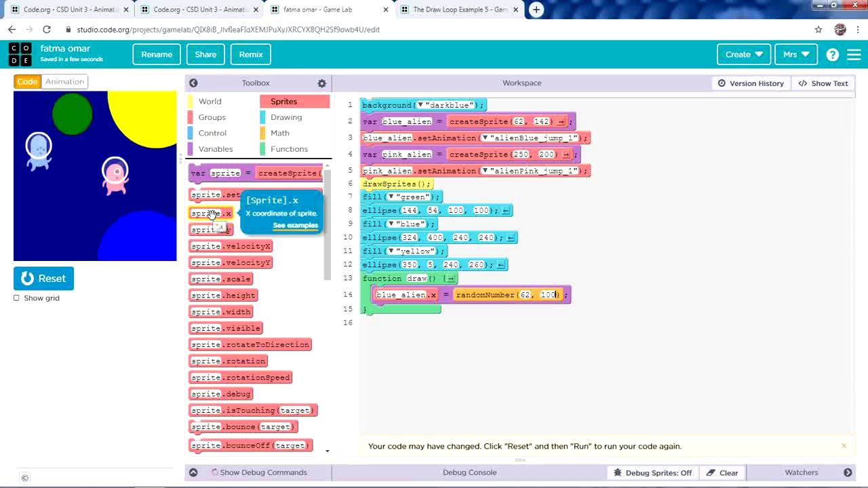Switch to Code mode
The height and width of the screenshot is (488, 868).
coord(27,81)
